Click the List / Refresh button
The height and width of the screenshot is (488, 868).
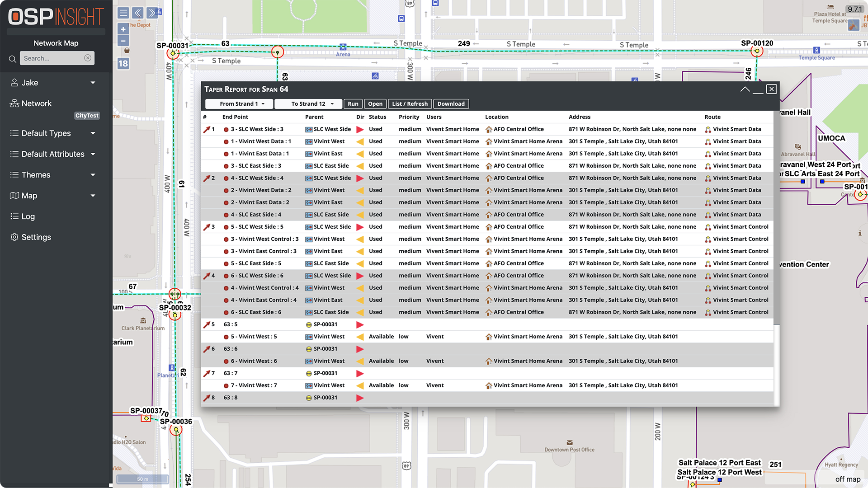(410, 104)
